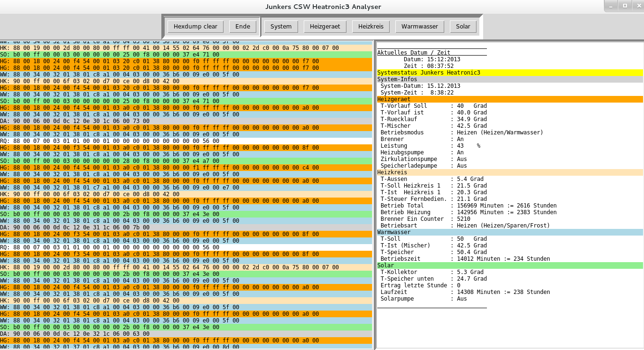Image resolution: width=644 pixels, height=350 pixels.
Task: Click the Brenner : An row
Action: pyautogui.click(x=422, y=139)
